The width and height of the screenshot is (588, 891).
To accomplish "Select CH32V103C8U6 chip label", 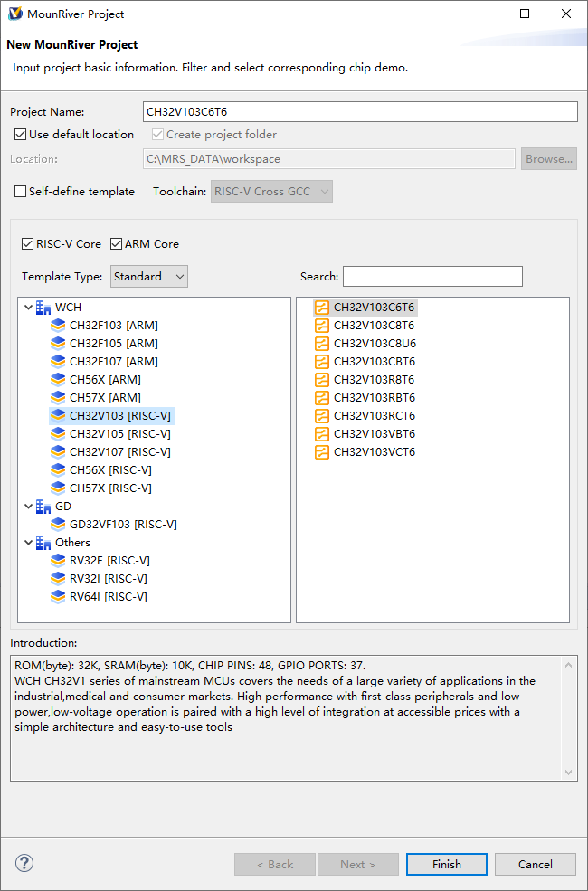I will point(375,344).
